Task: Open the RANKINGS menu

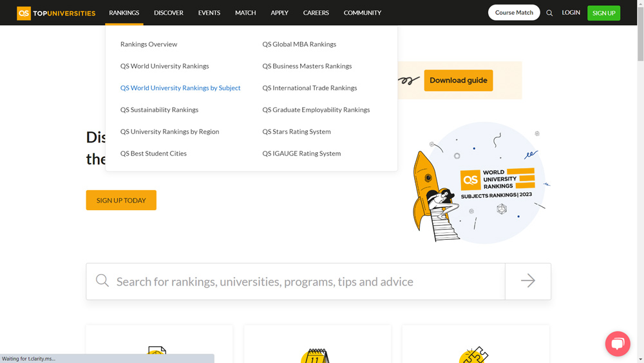Action: pos(124,13)
